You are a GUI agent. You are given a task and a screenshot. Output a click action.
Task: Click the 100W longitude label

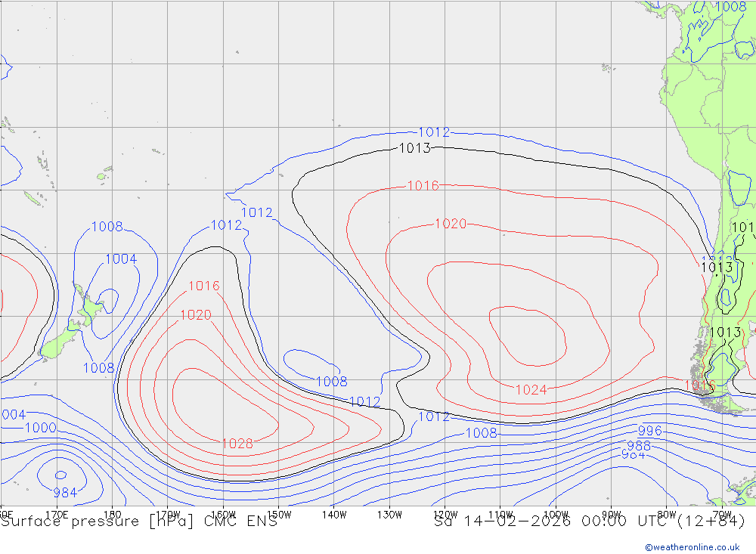[x=556, y=515]
